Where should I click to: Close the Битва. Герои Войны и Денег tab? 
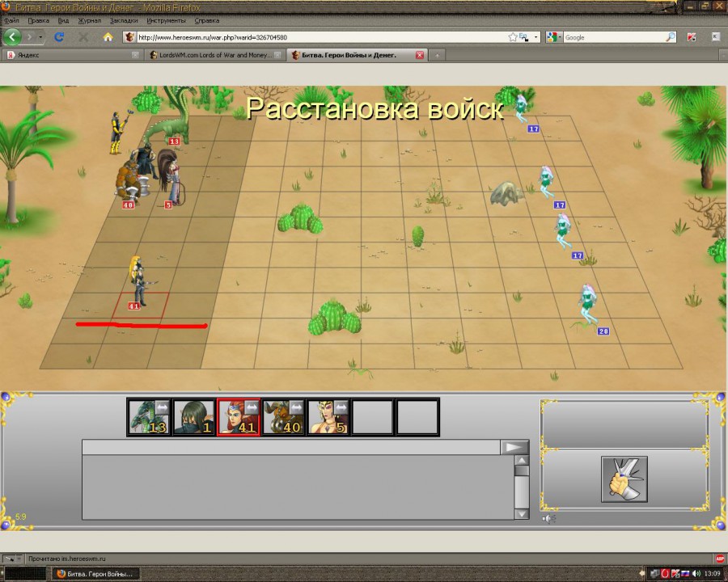(419, 55)
